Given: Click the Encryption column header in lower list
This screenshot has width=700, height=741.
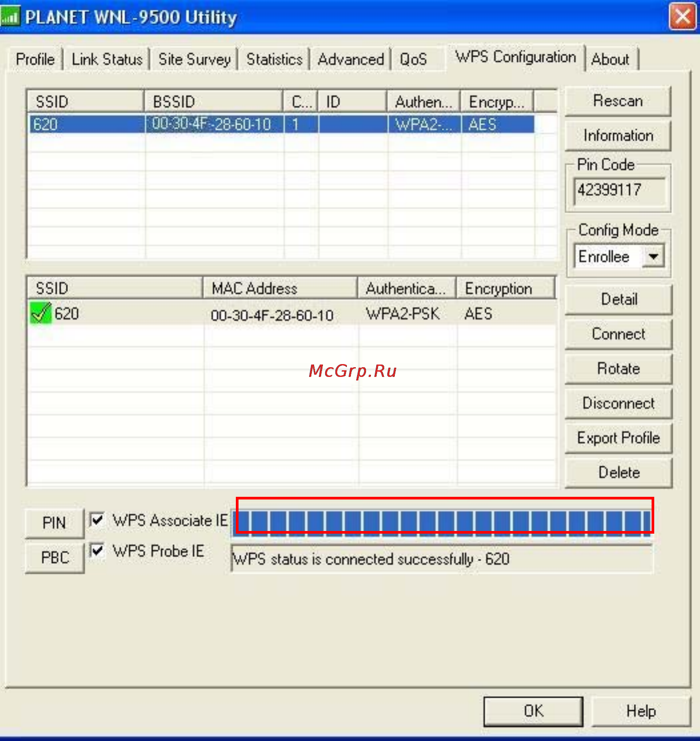Looking at the screenshot, I should tap(506, 289).
